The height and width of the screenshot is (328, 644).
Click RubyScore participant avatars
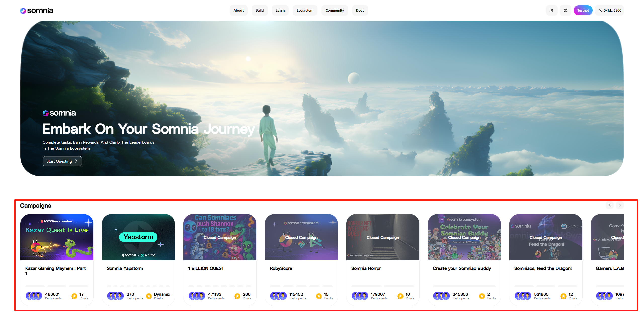(278, 296)
